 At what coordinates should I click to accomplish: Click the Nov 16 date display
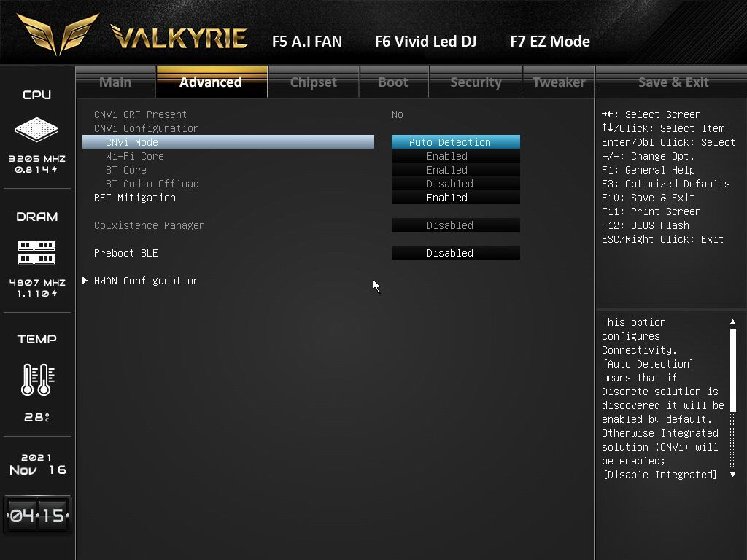tap(38, 470)
